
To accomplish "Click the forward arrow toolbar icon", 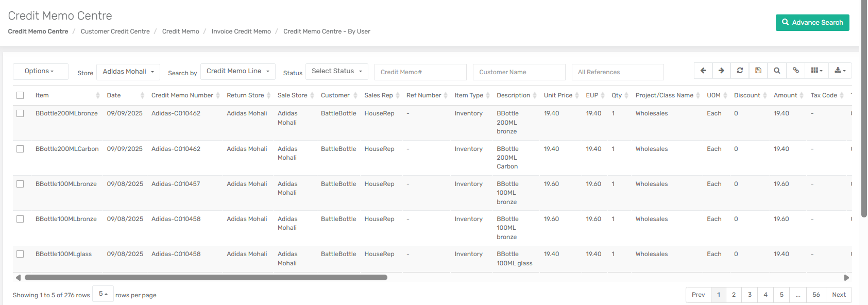I will [721, 71].
